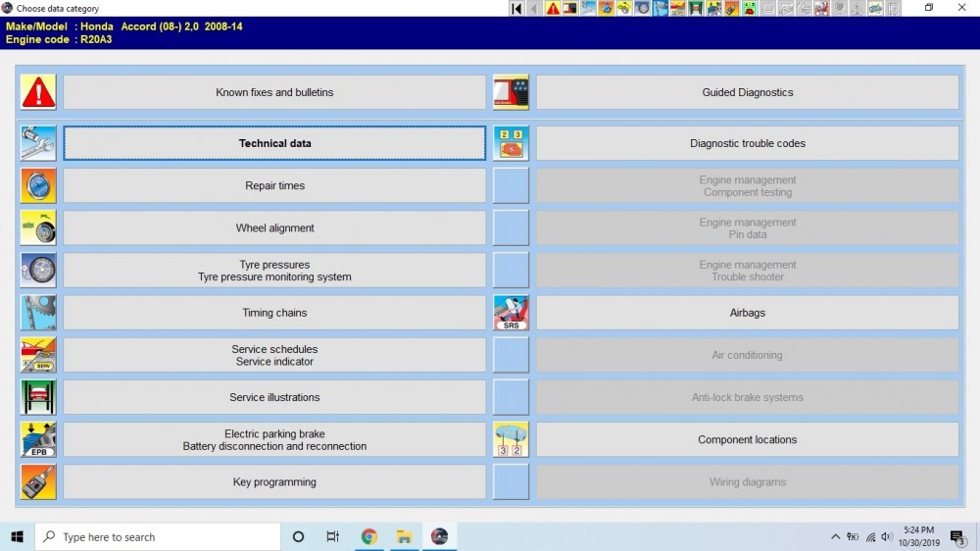Screen dimensions: 980x551
Task: Click the icon beside Guided Diagnostics button
Action: tap(511, 92)
